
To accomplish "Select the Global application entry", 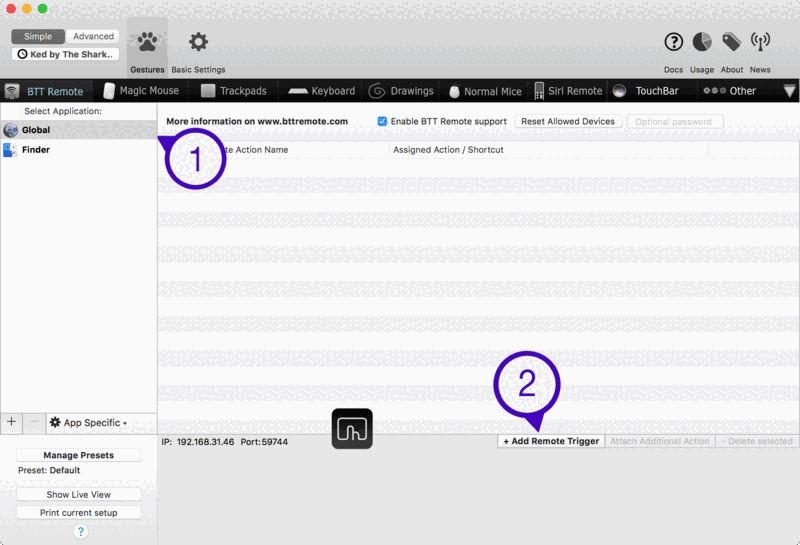I will pyautogui.click(x=79, y=130).
